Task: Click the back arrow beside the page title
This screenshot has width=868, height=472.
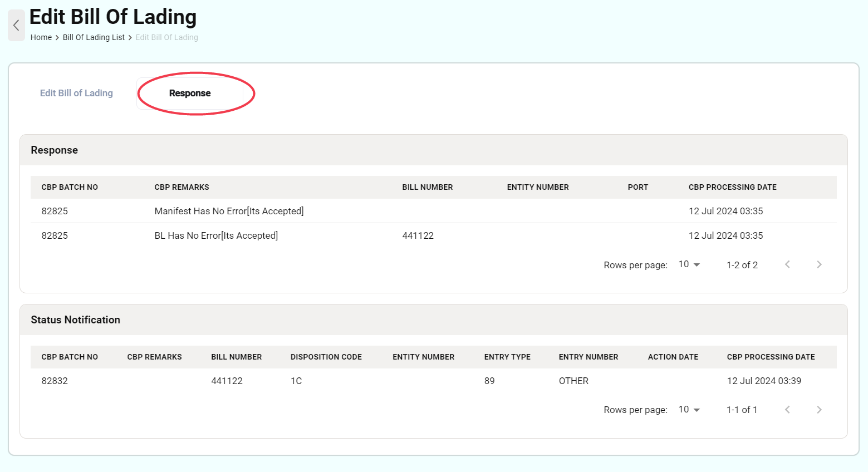Action: point(16,26)
